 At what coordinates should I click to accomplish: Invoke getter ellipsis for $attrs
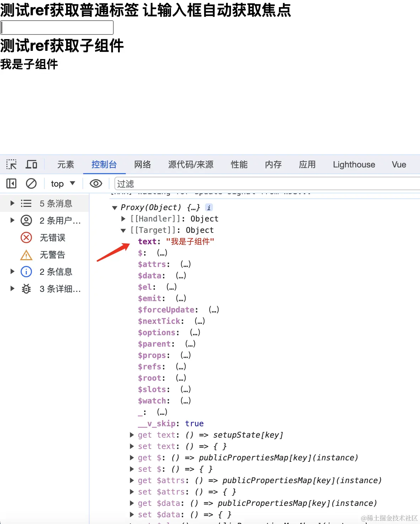click(x=185, y=264)
